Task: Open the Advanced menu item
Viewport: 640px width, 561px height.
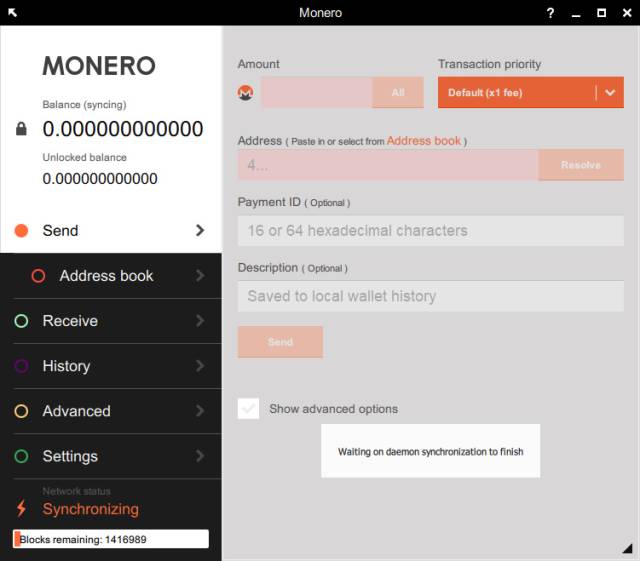Action: 111,411
